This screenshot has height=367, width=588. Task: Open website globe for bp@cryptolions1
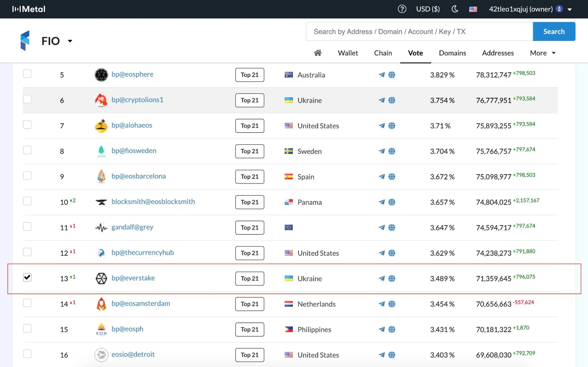(x=392, y=100)
